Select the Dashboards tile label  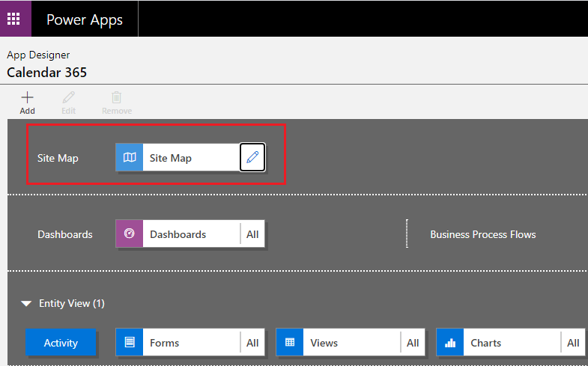(178, 234)
